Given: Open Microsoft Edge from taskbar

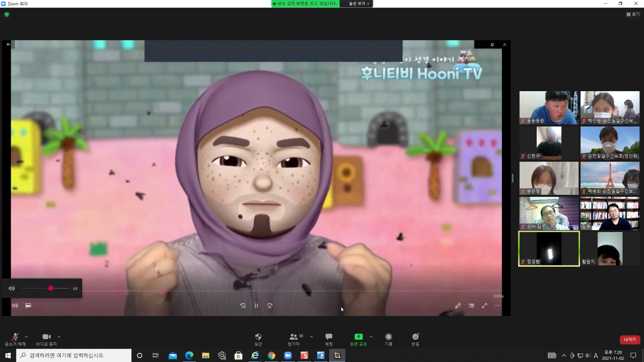Looking at the screenshot, I should (x=189, y=355).
